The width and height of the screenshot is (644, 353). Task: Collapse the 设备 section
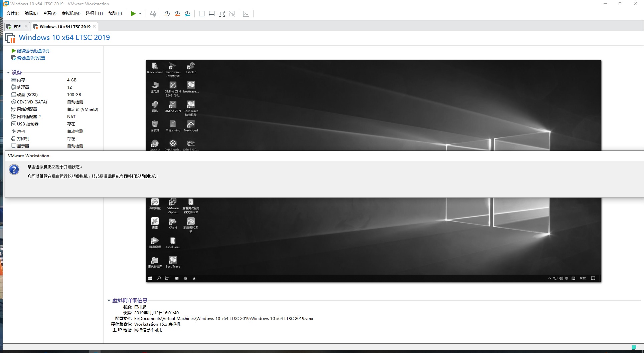click(8, 72)
